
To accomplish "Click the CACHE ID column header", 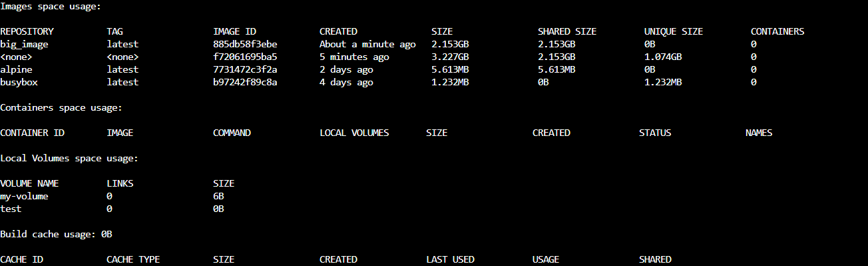I will coord(21,259).
